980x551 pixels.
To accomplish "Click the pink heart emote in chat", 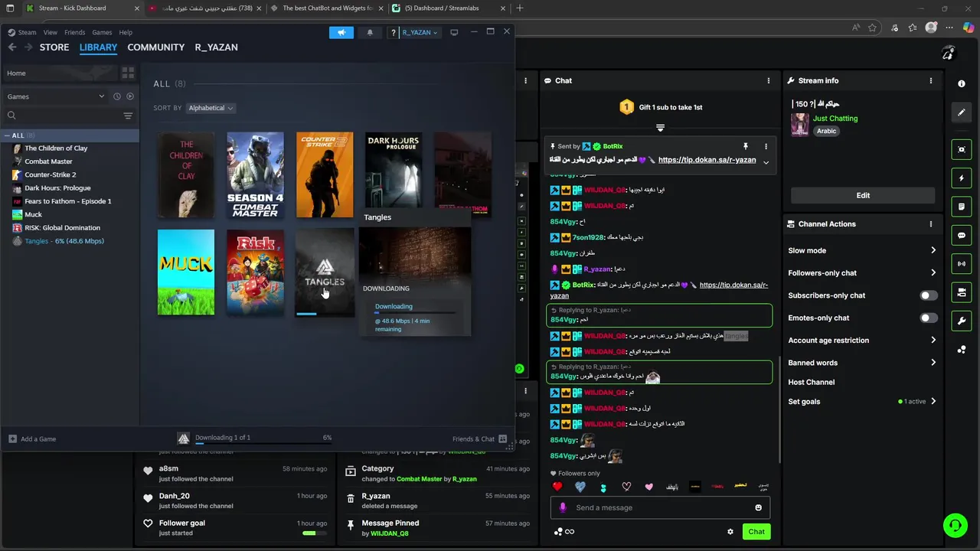I will pyautogui.click(x=649, y=487).
